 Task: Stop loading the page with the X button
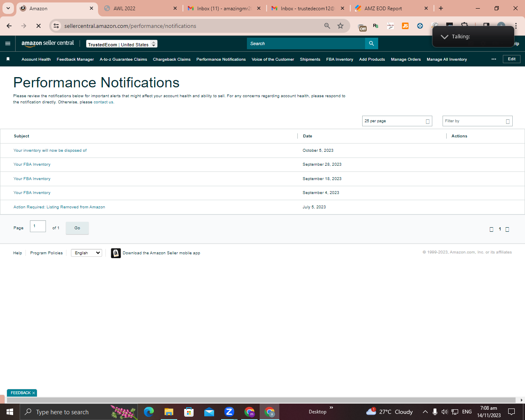point(39,26)
